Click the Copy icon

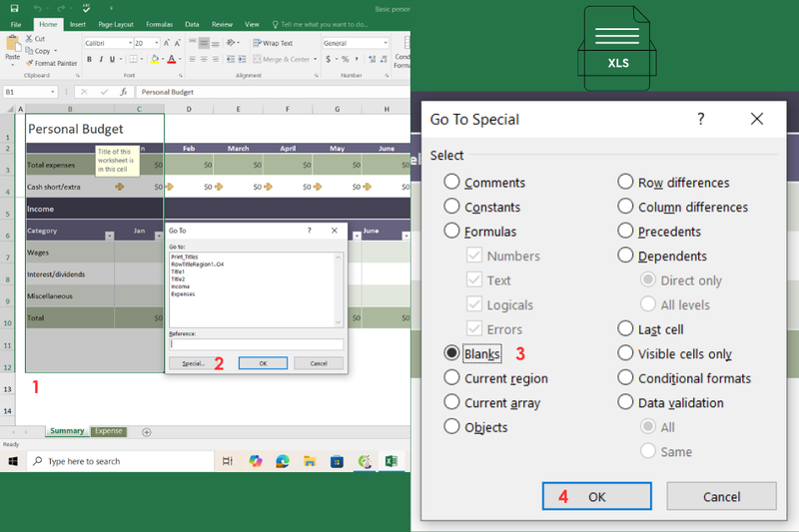point(29,50)
